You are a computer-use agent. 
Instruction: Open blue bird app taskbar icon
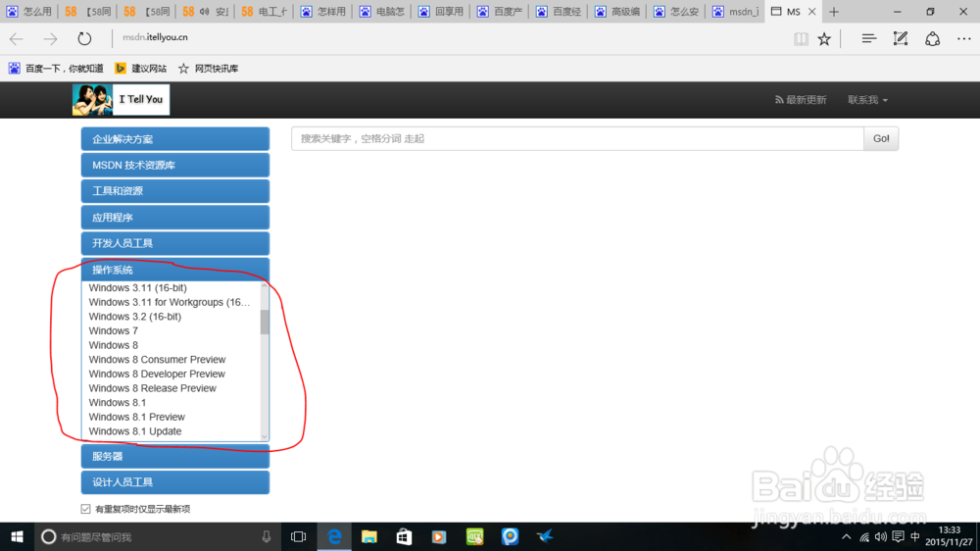(545, 536)
